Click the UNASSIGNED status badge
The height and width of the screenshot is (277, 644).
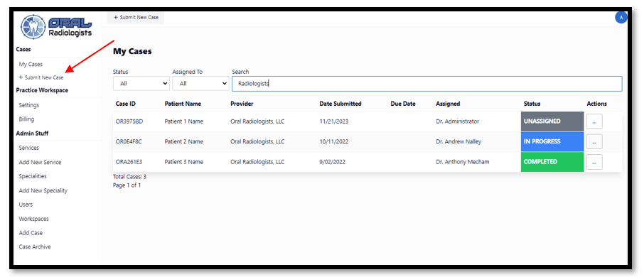552,121
